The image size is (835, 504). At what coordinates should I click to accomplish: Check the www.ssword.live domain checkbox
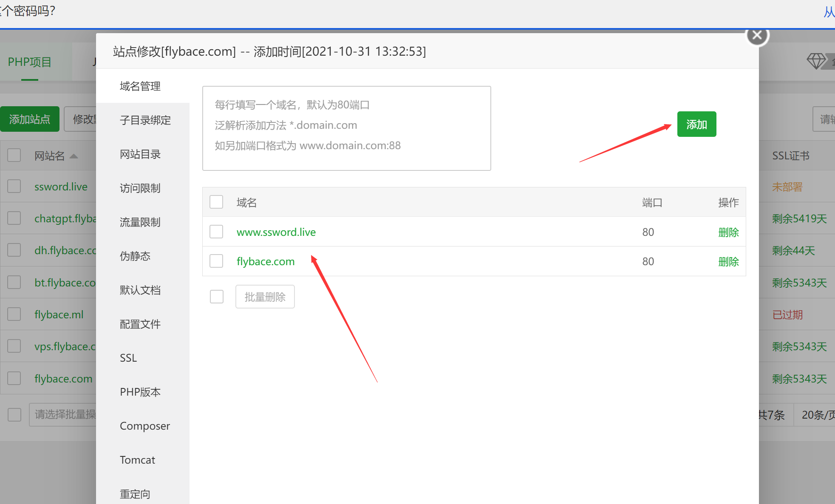pos(216,232)
